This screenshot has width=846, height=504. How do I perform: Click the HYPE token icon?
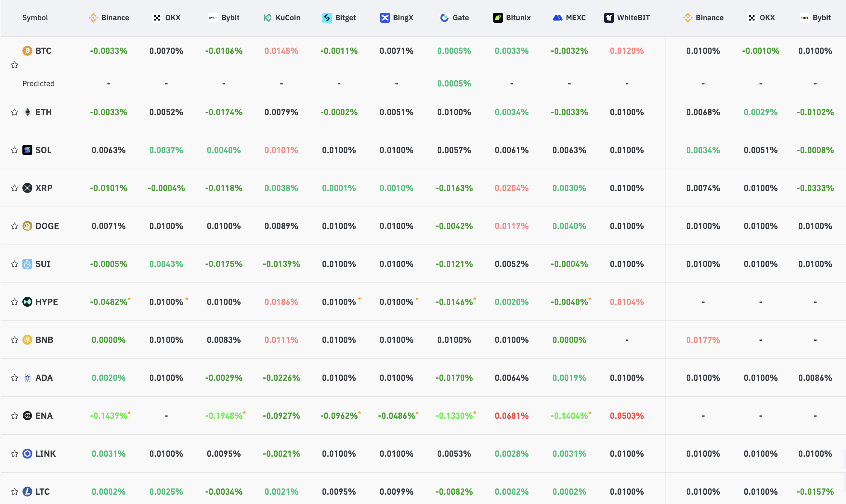pyautogui.click(x=27, y=302)
